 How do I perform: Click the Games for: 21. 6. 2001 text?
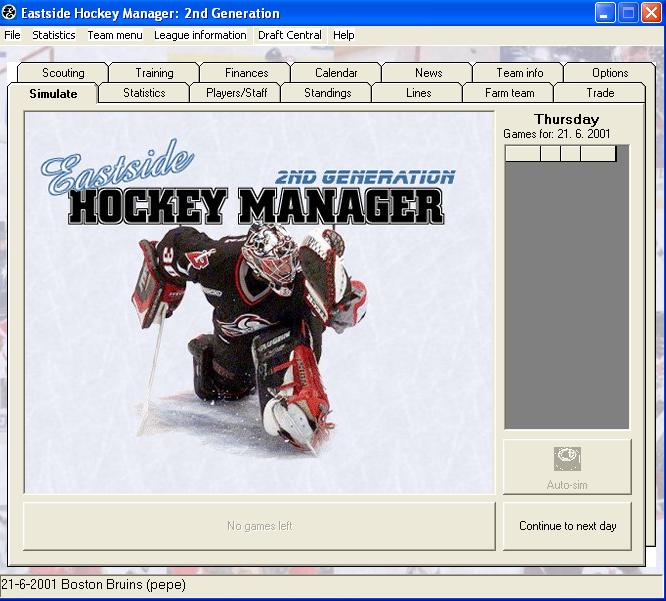pyautogui.click(x=556, y=134)
